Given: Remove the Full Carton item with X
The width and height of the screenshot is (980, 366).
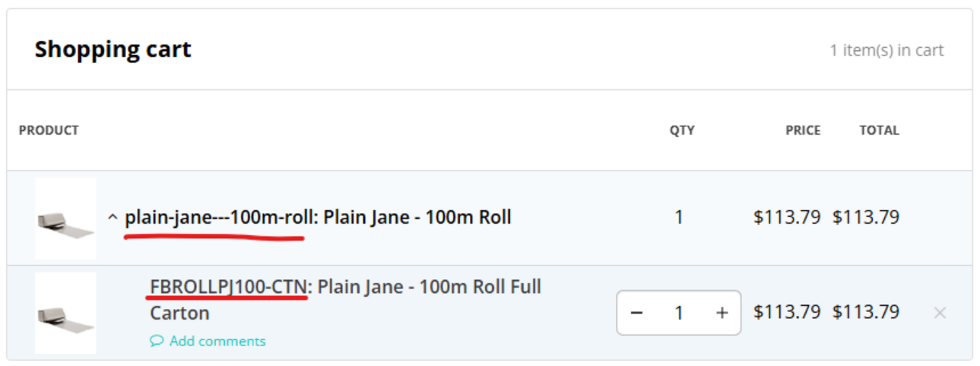Looking at the screenshot, I should pos(940,313).
